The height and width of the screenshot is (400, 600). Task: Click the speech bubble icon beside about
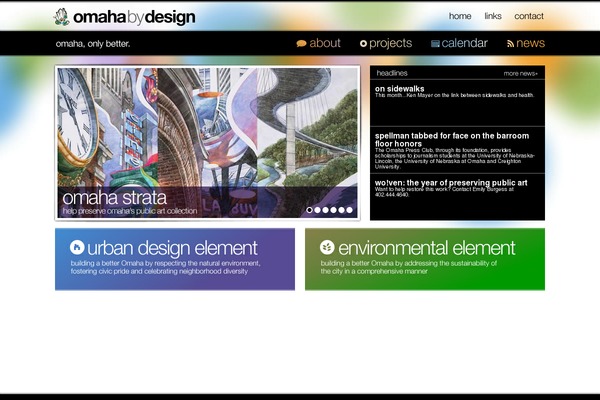tap(301, 44)
